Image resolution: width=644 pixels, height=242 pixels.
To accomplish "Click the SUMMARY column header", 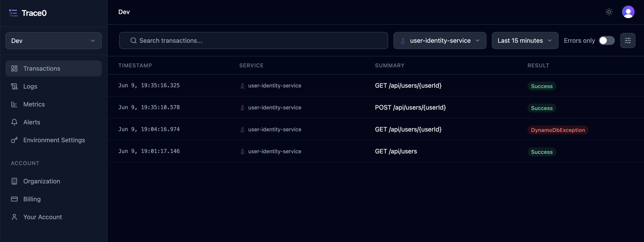I will (x=389, y=65).
